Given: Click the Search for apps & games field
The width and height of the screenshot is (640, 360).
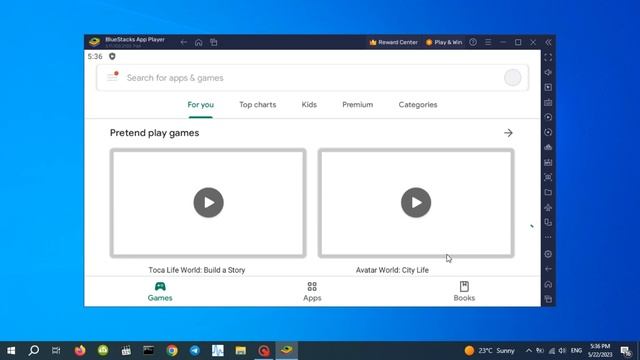Looking at the screenshot, I should (313, 78).
